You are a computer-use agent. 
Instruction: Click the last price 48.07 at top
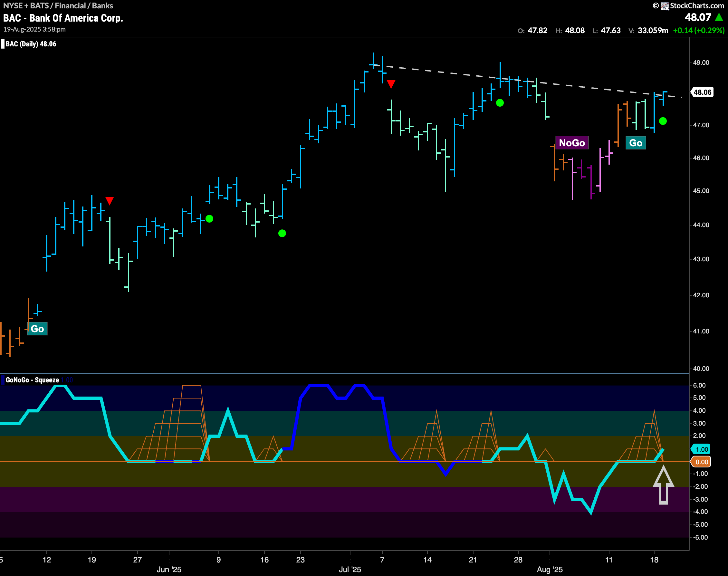tap(698, 17)
